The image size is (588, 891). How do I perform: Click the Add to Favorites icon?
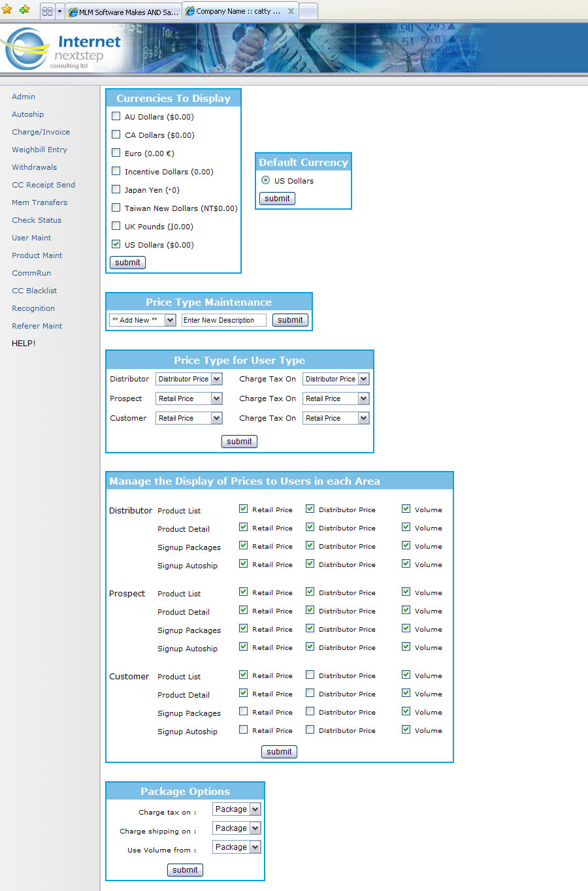pyautogui.click(x=24, y=10)
